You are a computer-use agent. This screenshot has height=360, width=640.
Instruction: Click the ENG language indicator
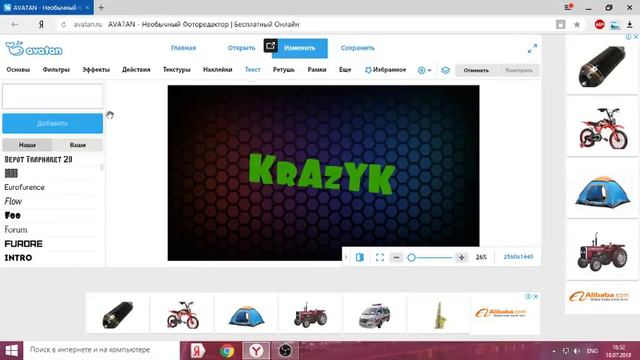593,351
